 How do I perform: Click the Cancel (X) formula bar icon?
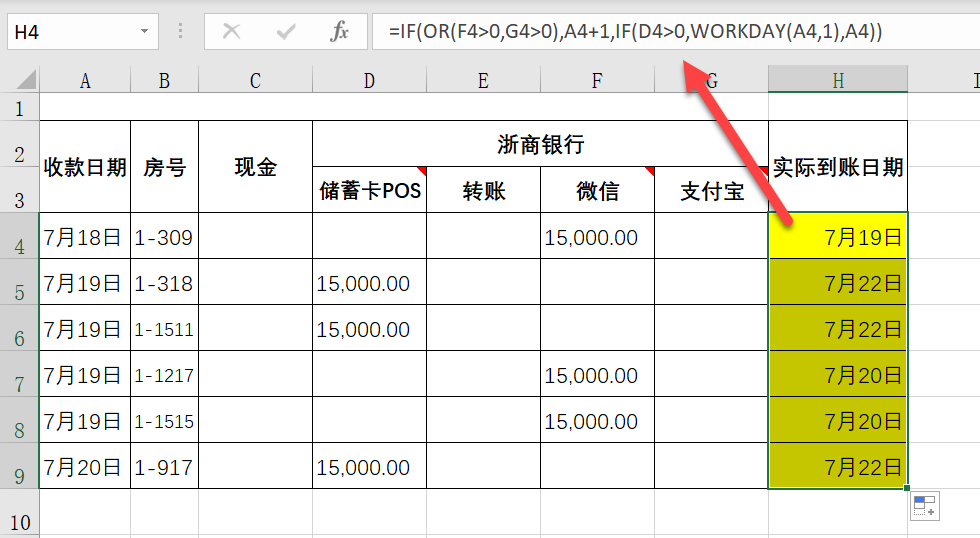[231, 32]
